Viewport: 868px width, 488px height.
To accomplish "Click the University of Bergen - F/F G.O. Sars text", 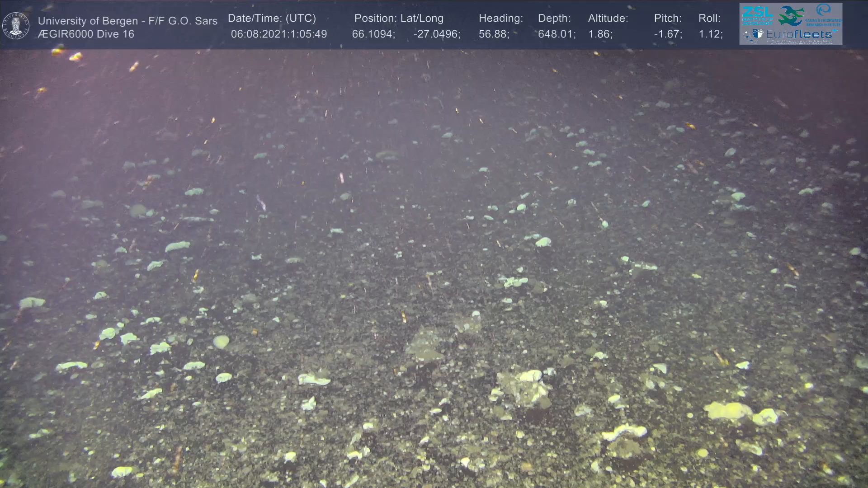I will [127, 21].
